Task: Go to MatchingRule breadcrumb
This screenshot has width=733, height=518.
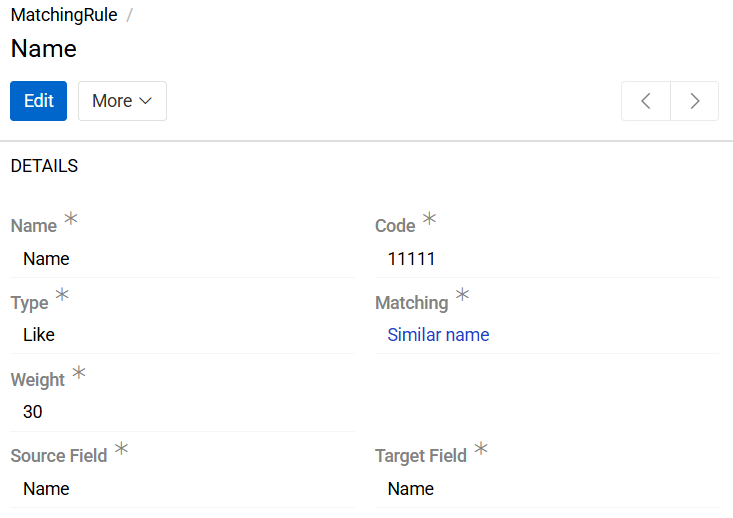Action: click(64, 16)
